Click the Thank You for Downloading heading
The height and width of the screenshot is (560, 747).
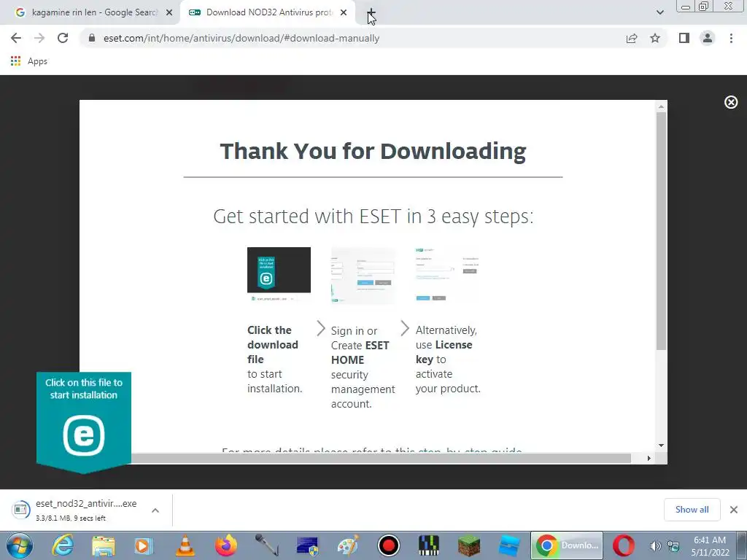(x=373, y=152)
